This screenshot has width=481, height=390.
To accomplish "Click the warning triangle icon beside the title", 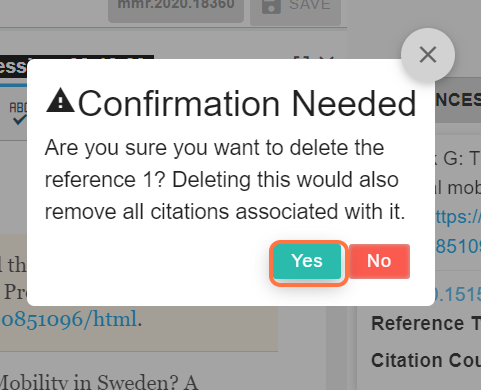I will (x=60, y=100).
